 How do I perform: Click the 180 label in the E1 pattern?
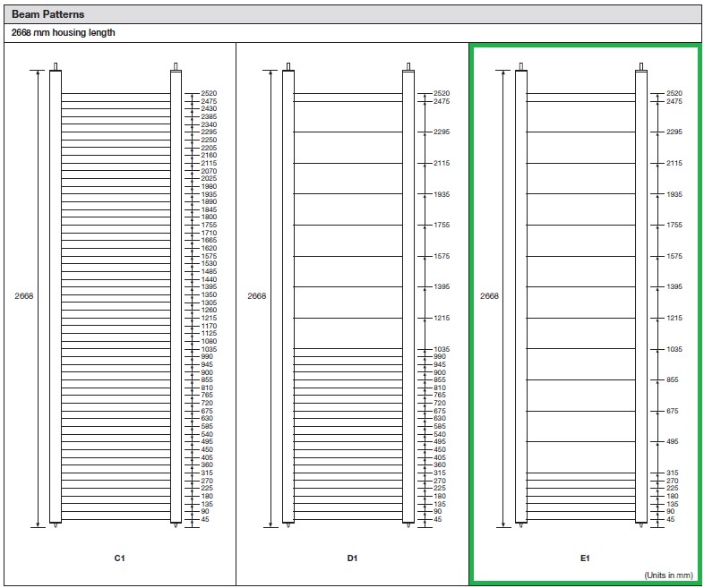tap(673, 497)
